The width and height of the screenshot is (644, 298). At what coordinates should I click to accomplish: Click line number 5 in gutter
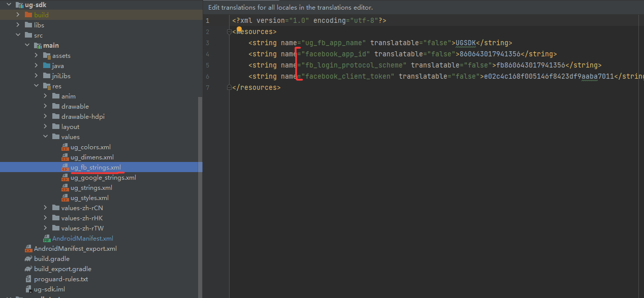point(207,65)
